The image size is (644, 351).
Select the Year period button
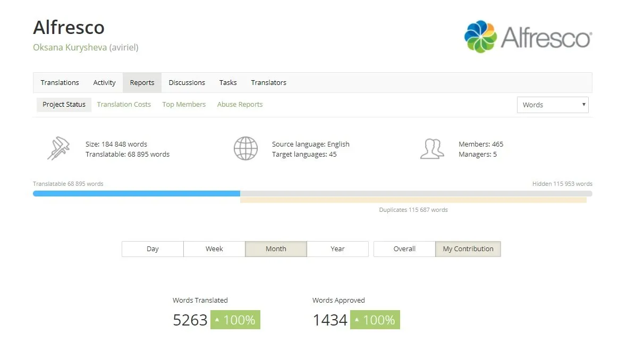(x=337, y=249)
